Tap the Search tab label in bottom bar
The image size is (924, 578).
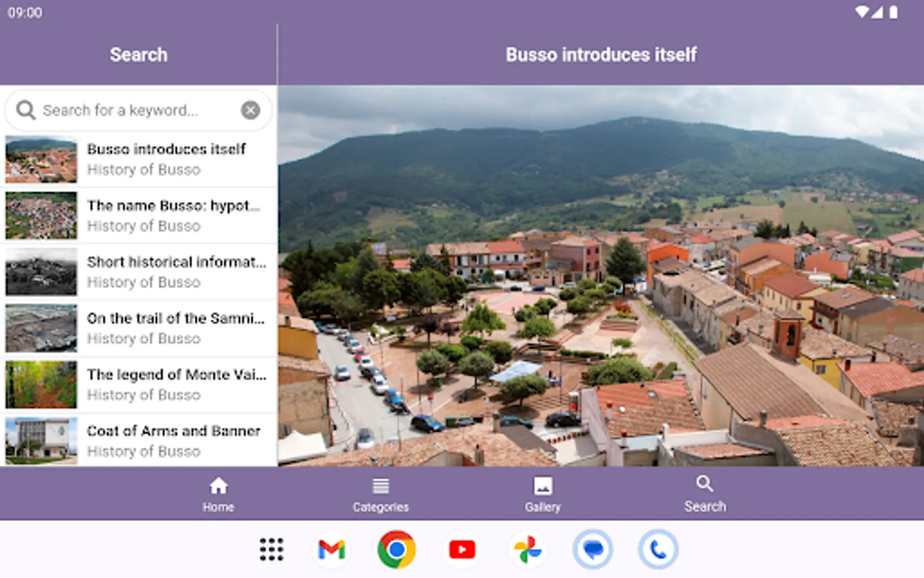pos(705,506)
